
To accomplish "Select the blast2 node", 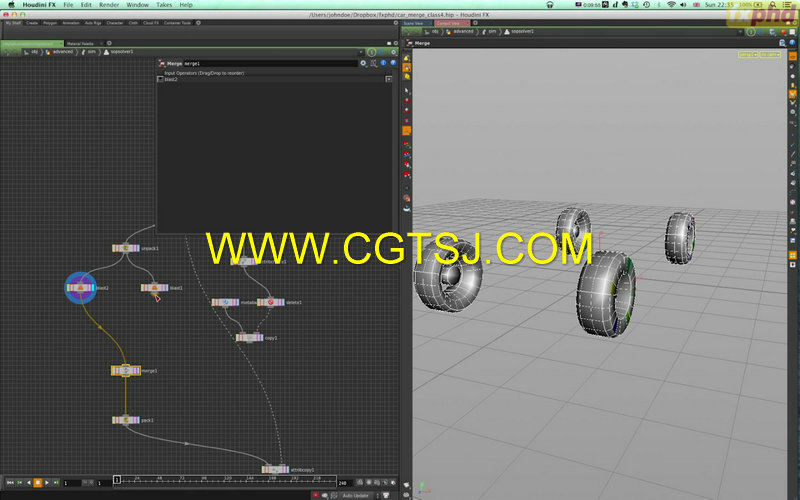I will click(81, 288).
